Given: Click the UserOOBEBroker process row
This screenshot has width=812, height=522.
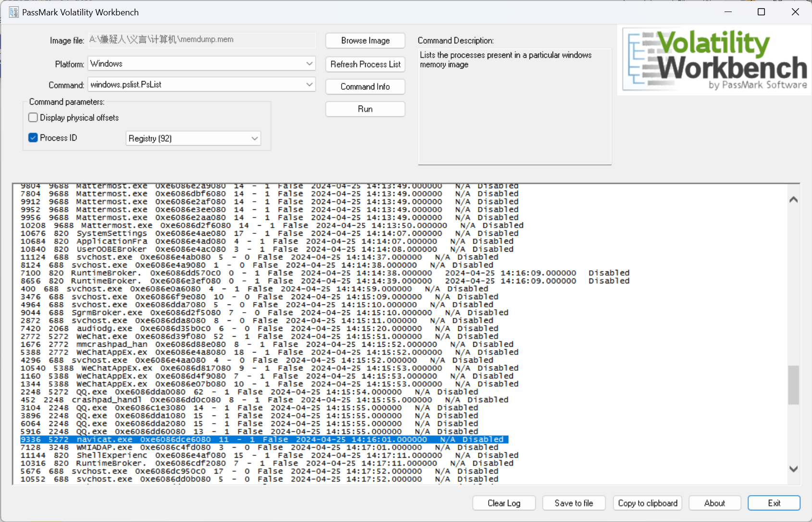Looking at the screenshot, I should point(267,249).
